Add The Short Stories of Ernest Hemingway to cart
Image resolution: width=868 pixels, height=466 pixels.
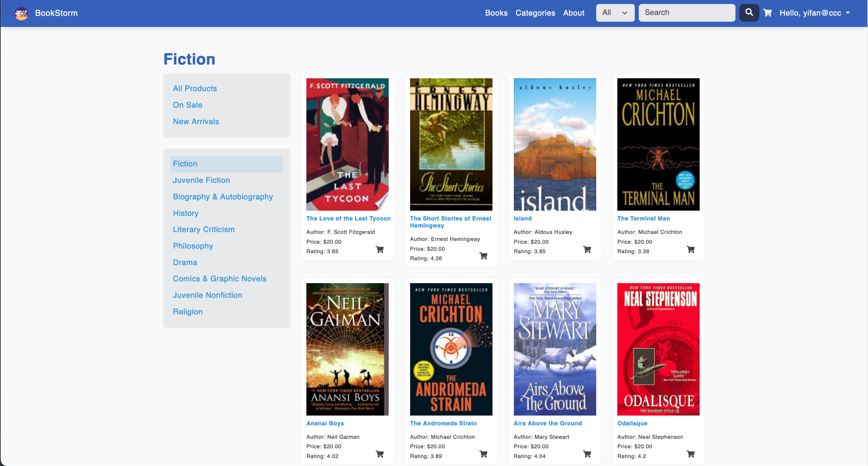(x=484, y=256)
